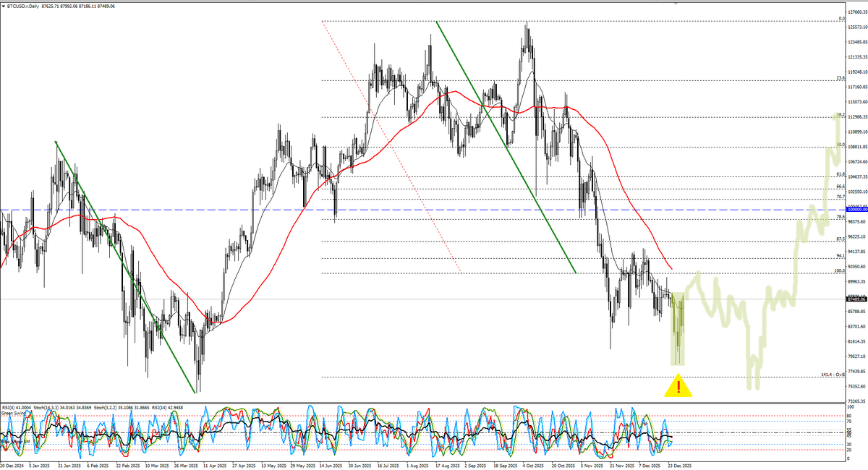Click the 78.6 Fibonacci level label

point(840,217)
